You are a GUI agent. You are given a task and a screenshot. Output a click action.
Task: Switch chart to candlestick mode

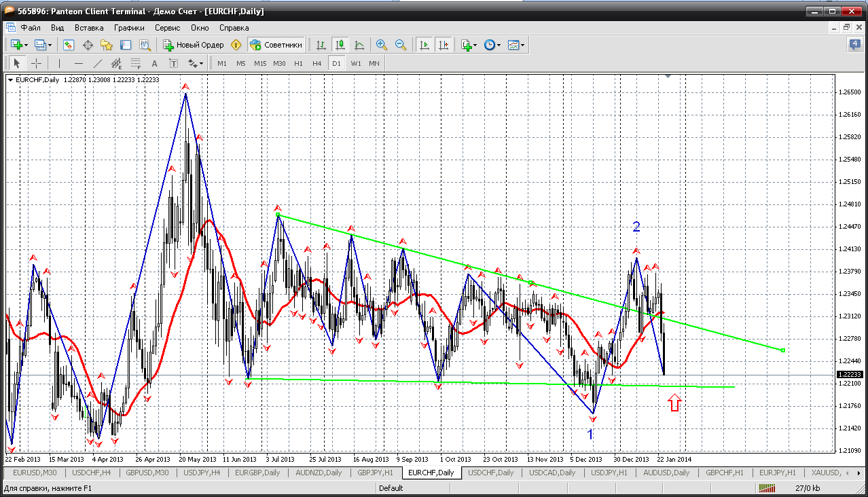(x=340, y=45)
